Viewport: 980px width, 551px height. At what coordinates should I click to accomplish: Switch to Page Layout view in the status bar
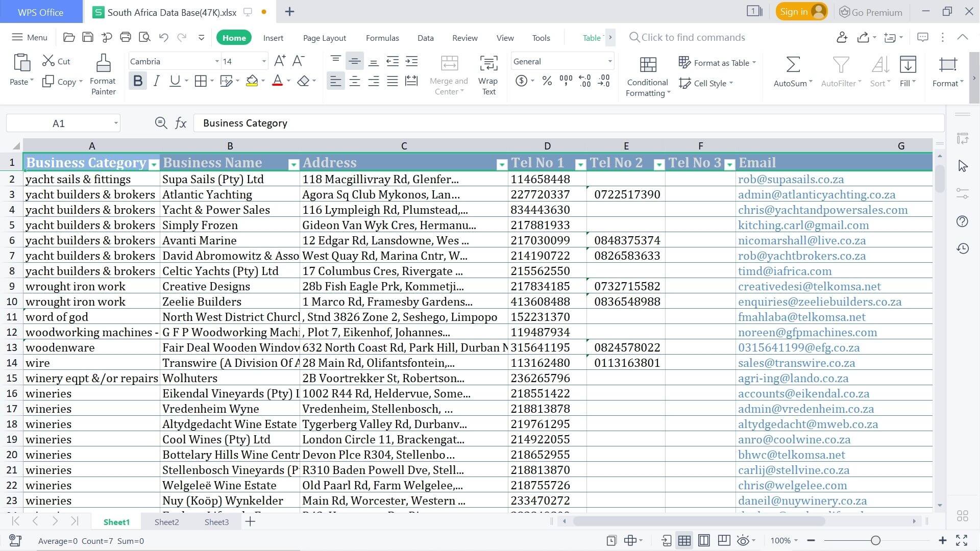click(704, 541)
